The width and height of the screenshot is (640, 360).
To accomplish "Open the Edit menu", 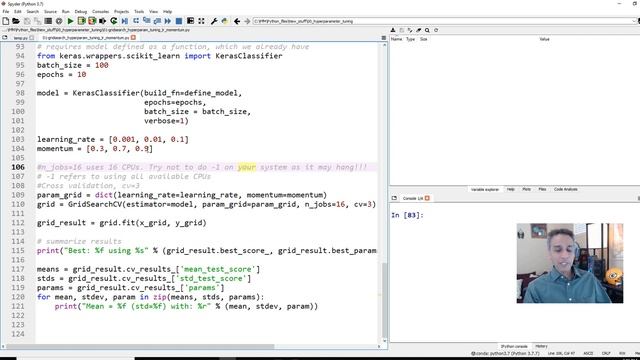I will click(18, 11).
